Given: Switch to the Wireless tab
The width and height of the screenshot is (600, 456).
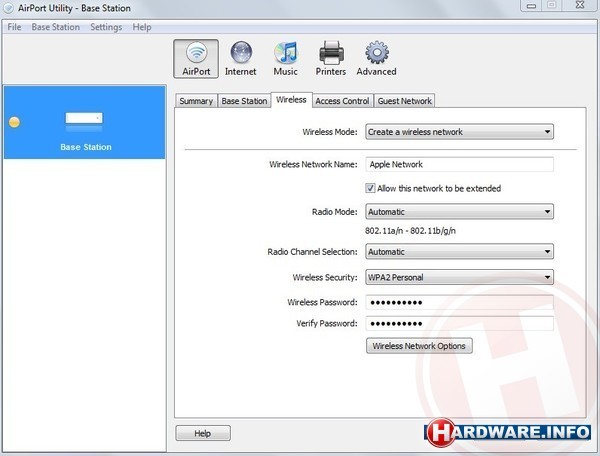Looking at the screenshot, I should [x=291, y=100].
